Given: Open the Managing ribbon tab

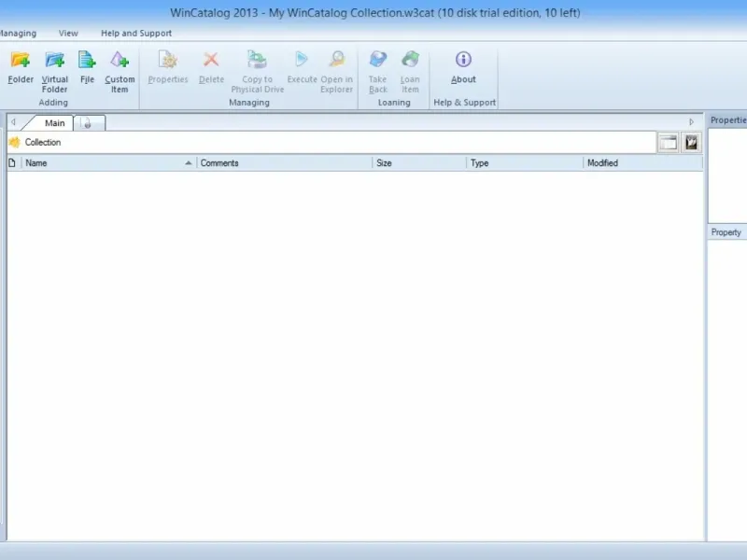Looking at the screenshot, I should (18, 34).
